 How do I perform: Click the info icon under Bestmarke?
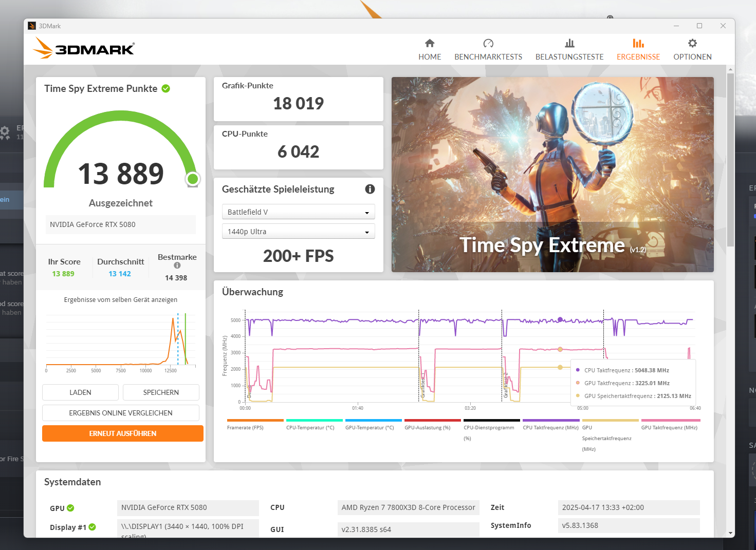click(177, 265)
